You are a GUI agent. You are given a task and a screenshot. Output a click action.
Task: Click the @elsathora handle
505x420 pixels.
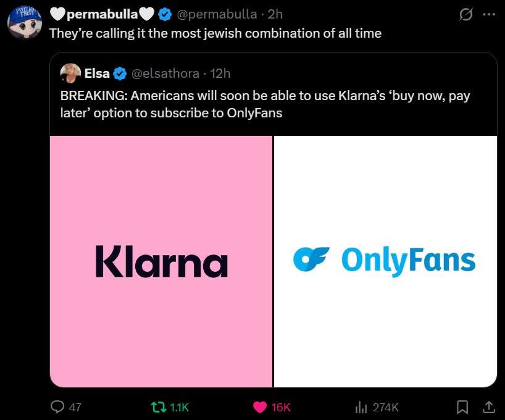(165, 73)
